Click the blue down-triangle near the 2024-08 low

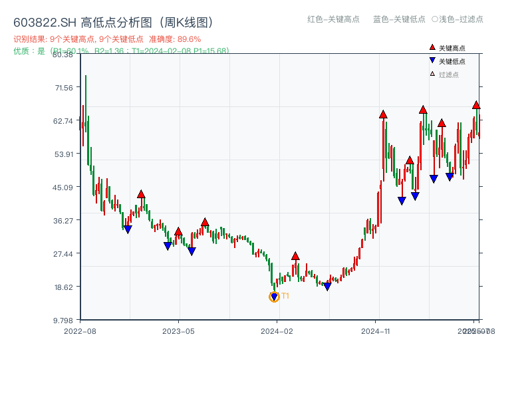pos(327,287)
